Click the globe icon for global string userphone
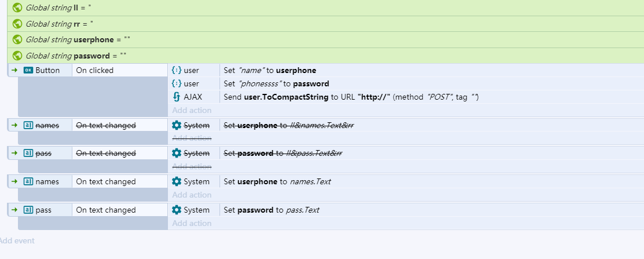Viewport: 644px width, 259px height. pos(17,39)
